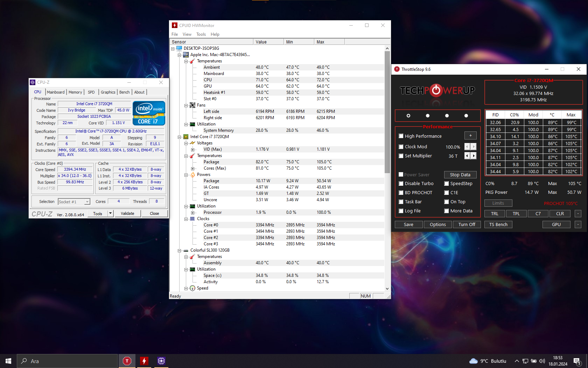Select the first performance profile radio button

pyautogui.click(x=408, y=115)
